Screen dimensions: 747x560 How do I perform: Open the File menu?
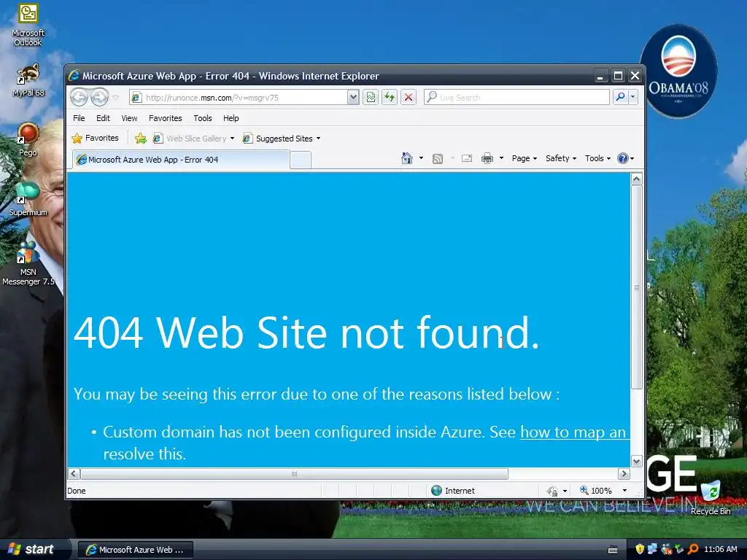point(79,118)
